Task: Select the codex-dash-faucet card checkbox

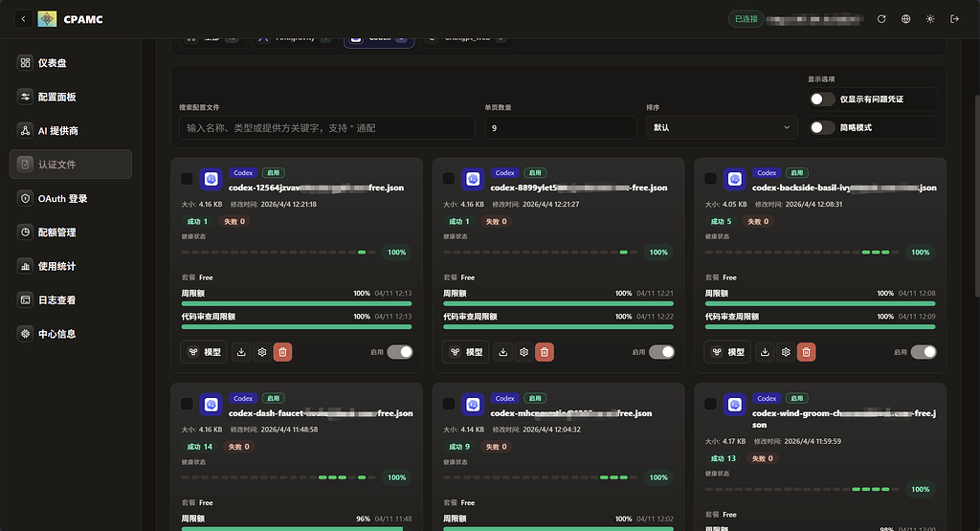Action: click(x=187, y=404)
